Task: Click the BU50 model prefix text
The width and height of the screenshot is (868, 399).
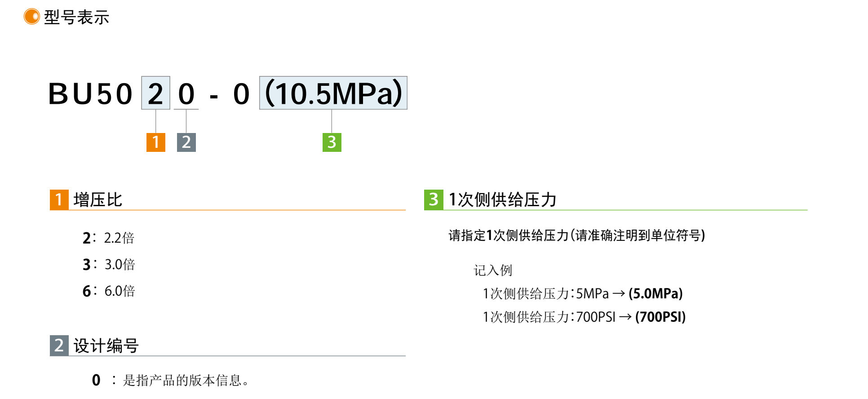Action: tap(90, 94)
